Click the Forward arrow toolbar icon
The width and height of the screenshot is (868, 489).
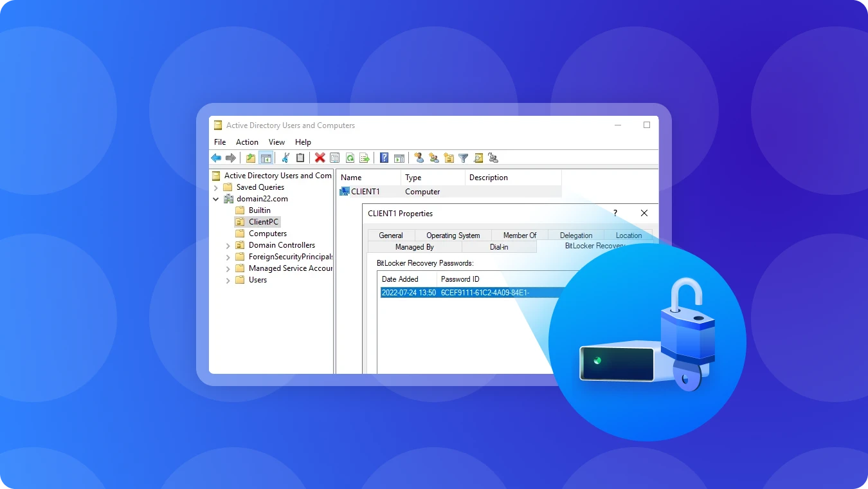(x=231, y=158)
